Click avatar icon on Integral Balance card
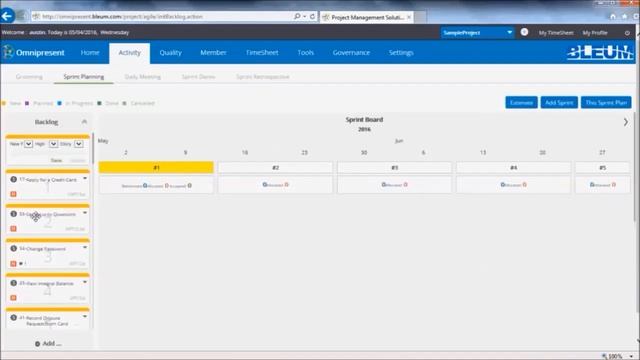Image resolution: width=640 pixels, height=360 pixels. pos(13,283)
